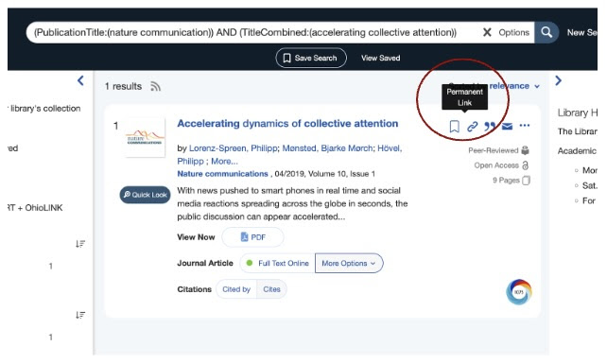Image resolution: width=607 pixels, height=364 pixels.
Task: Open the citation quote-marks icon
Action: coord(490,127)
